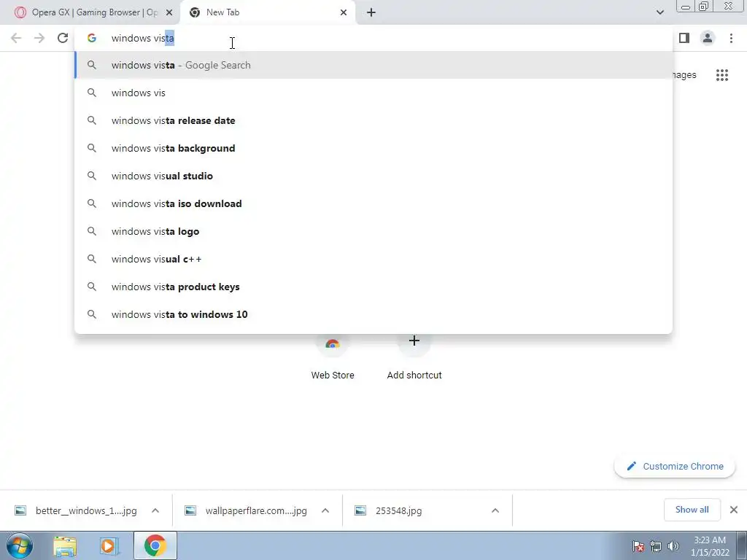Open downloaded 253548.jpg file
747x560 pixels.
coord(388,510)
